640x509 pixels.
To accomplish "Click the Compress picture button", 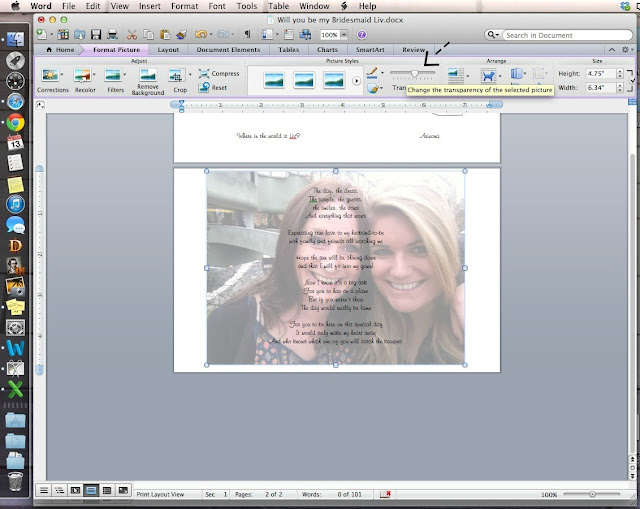I will click(x=219, y=73).
